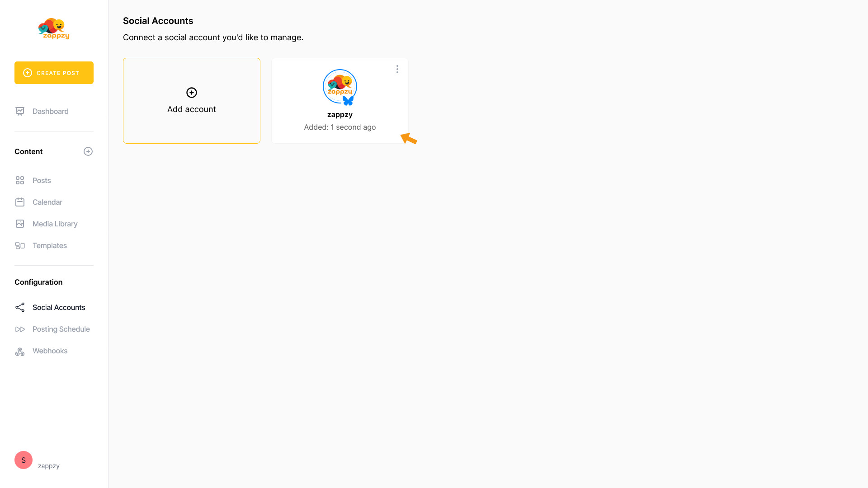Image resolution: width=868 pixels, height=488 pixels.
Task: Click the Webhooks icon
Action: pyautogui.click(x=20, y=351)
